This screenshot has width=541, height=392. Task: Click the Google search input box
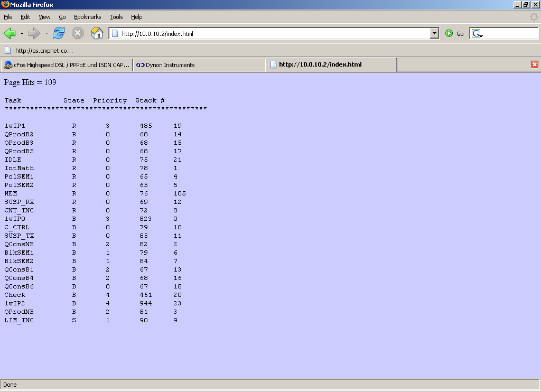coord(510,34)
